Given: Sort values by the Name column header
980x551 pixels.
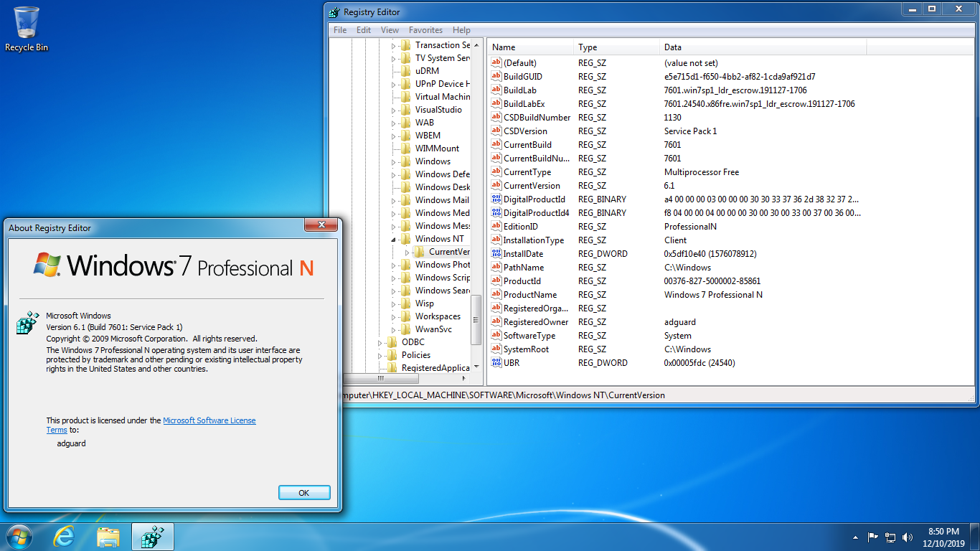Looking at the screenshot, I should click(531, 47).
